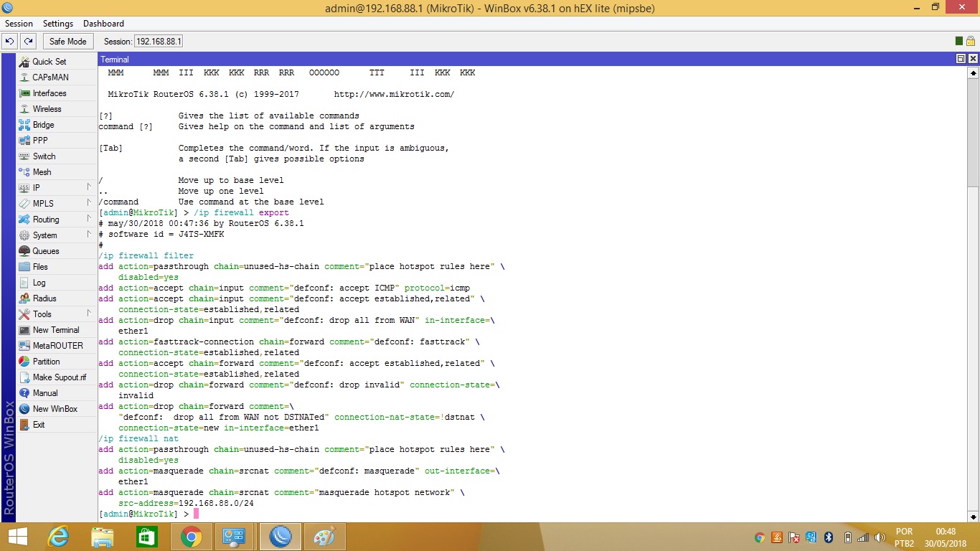Screen dimensions: 980x551
Task: Click the Undo toolbar arrow
Action: click(10, 42)
